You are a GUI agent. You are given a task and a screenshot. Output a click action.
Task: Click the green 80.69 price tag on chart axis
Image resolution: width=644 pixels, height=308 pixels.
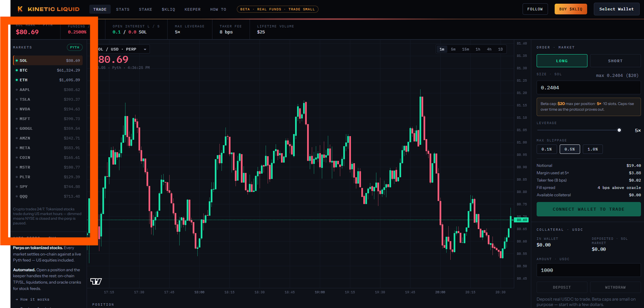point(522,220)
